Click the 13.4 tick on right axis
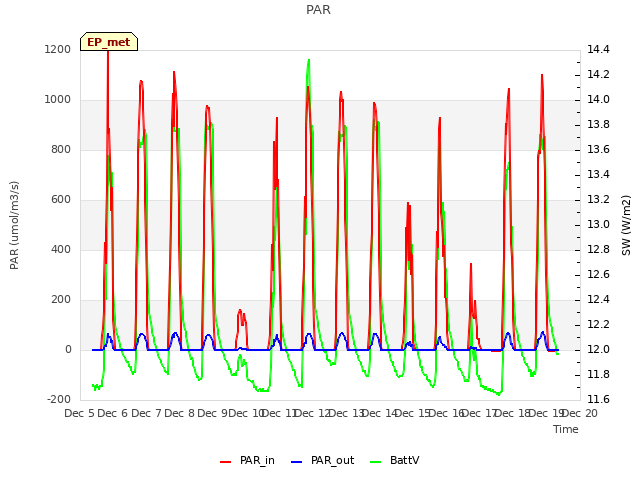Viewport: 640px width, 480px height. click(x=598, y=174)
